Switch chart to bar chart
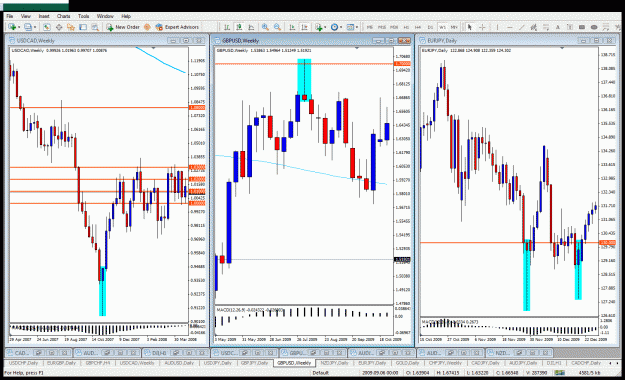This screenshot has height=380, width=625. point(227,27)
